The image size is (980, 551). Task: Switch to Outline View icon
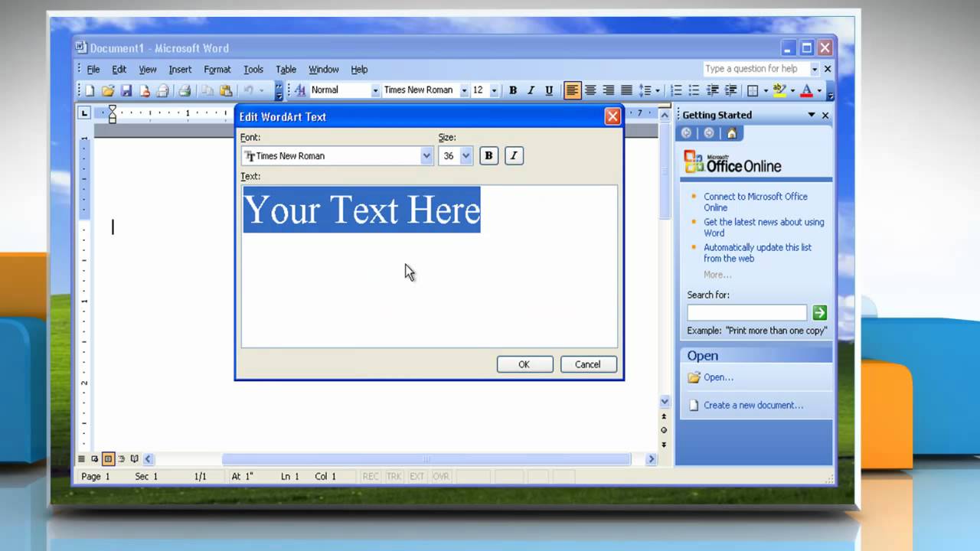click(121, 459)
